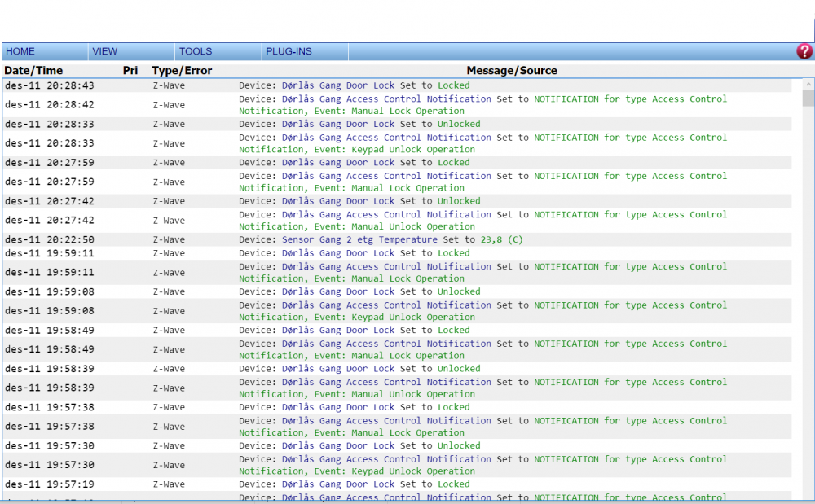Open the PLUG-INS menu
The height and width of the screenshot is (504, 815).
pyautogui.click(x=288, y=50)
